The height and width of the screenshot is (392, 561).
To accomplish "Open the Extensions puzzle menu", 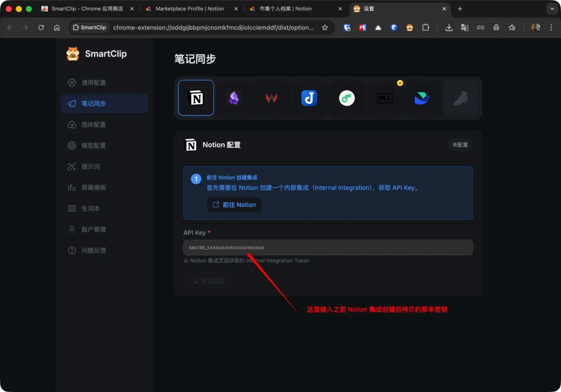I will [425, 28].
